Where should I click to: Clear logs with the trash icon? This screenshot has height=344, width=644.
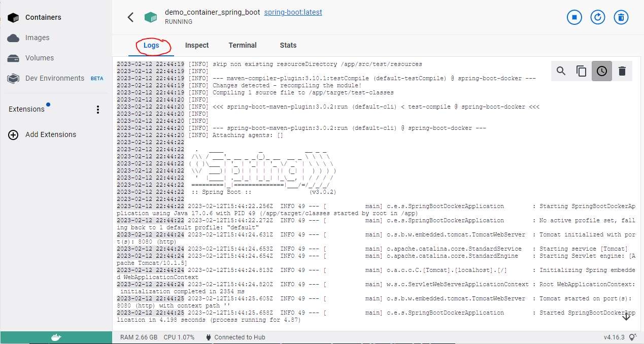pos(622,71)
